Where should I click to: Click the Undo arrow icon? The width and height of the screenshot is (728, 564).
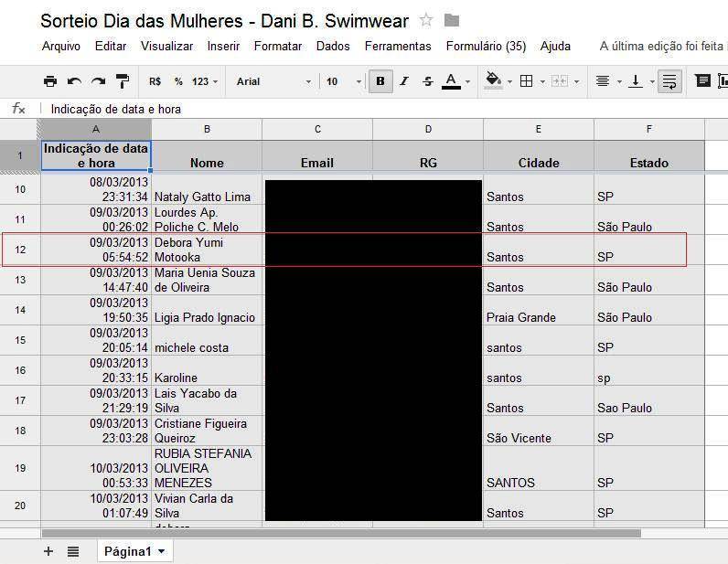[x=74, y=81]
